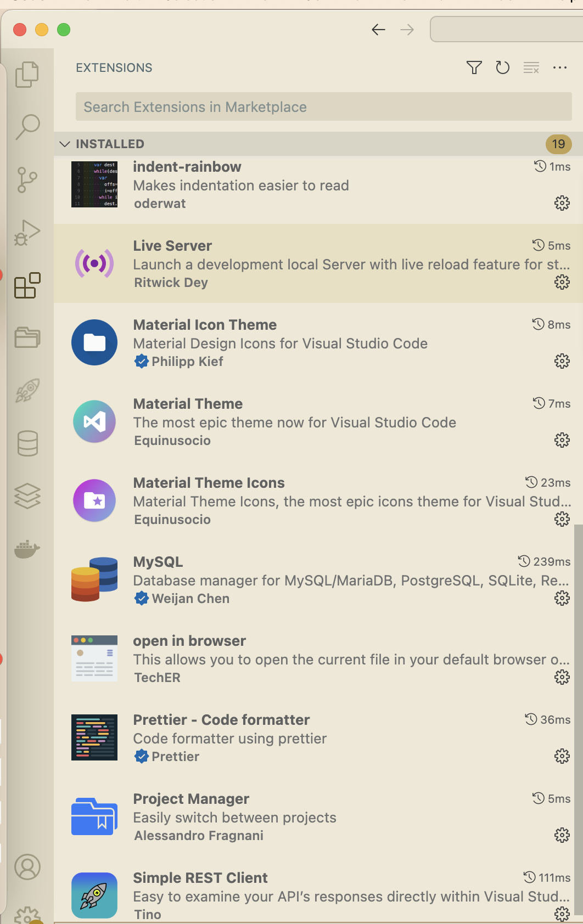
Task: Open Material Icon Theme title
Action: coord(205,325)
